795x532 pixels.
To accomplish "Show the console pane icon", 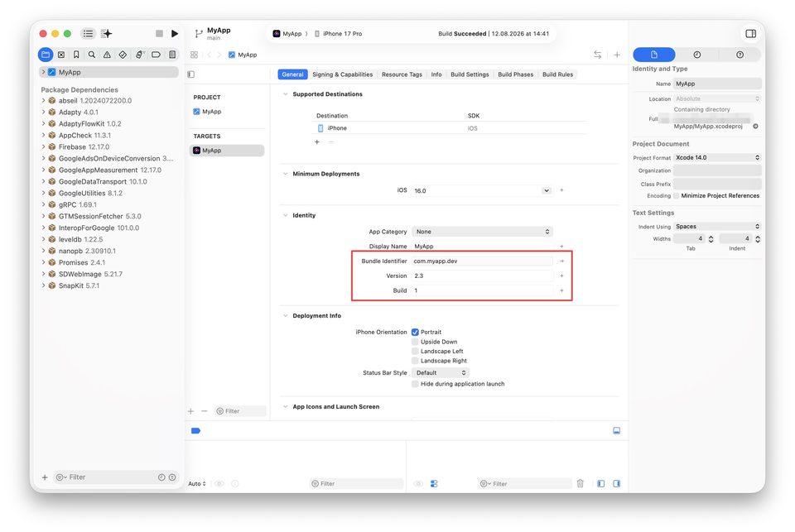I will pyautogui.click(x=616, y=483).
